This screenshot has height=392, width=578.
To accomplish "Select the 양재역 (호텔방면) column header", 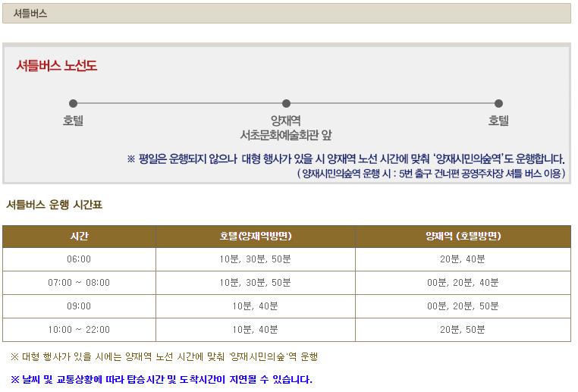I will tap(463, 237).
